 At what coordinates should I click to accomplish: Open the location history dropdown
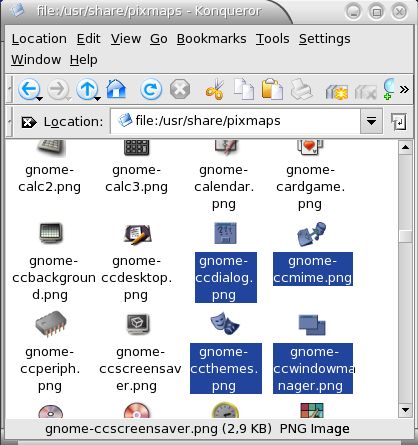coord(371,121)
